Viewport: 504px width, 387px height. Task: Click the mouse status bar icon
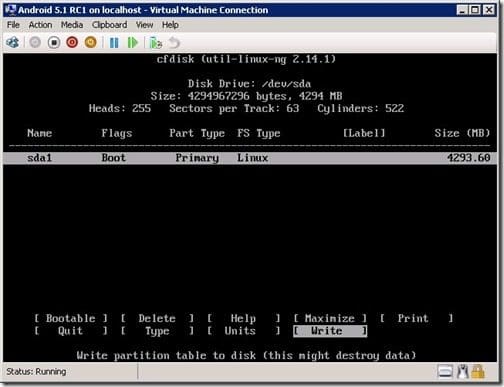(x=463, y=371)
